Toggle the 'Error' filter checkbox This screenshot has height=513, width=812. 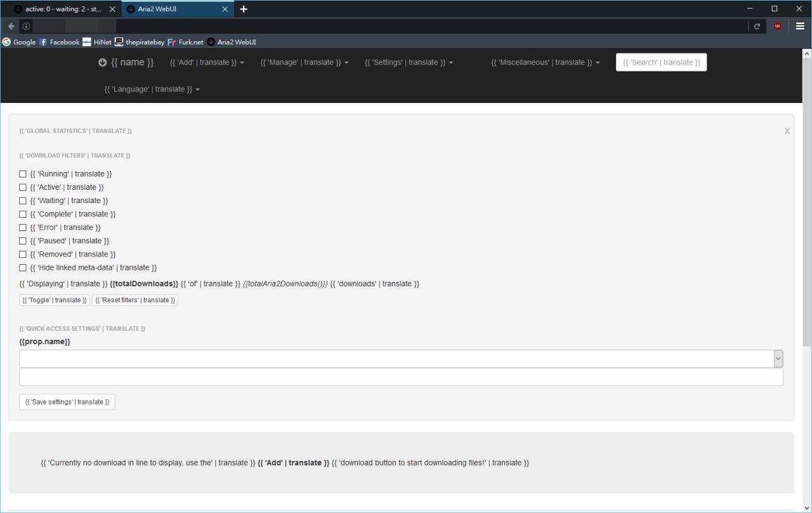coord(23,227)
